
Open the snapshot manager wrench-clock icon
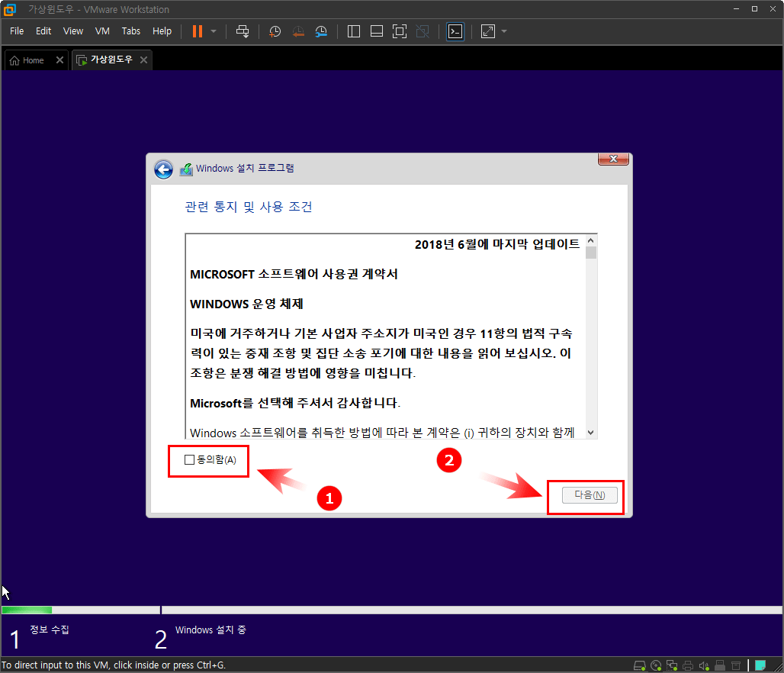click(321, 31)
